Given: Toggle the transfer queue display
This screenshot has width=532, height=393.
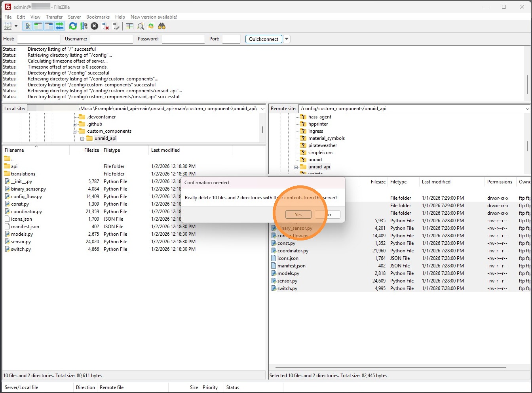Looking at the screenshot, I should [59, 26].
